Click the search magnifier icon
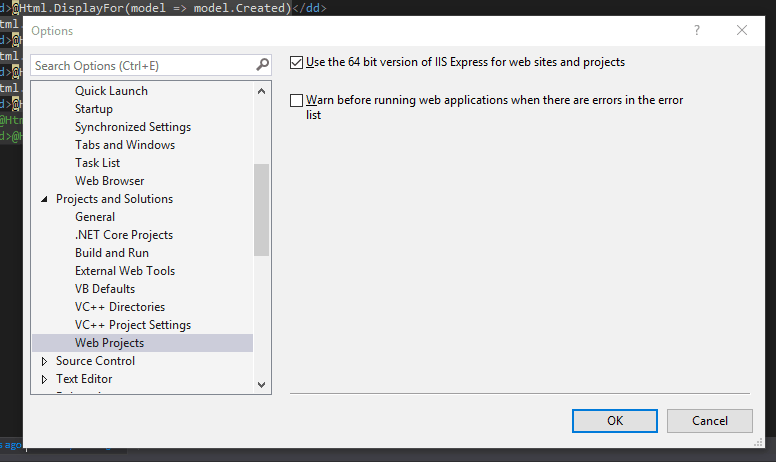The height and width of the screenshot is (462, 776). (x=263, y=66)
